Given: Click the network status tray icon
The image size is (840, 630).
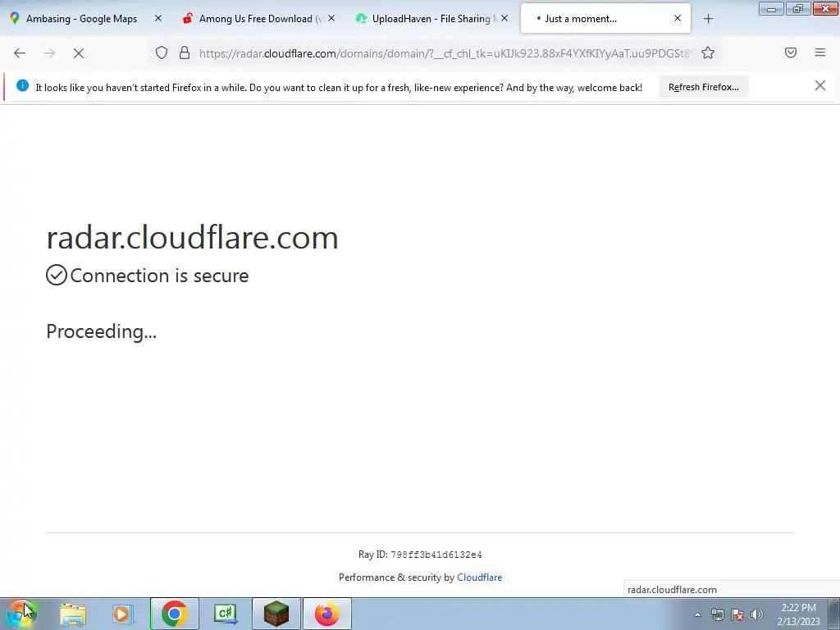Looking at the screenshot, I should coord(717,614).
